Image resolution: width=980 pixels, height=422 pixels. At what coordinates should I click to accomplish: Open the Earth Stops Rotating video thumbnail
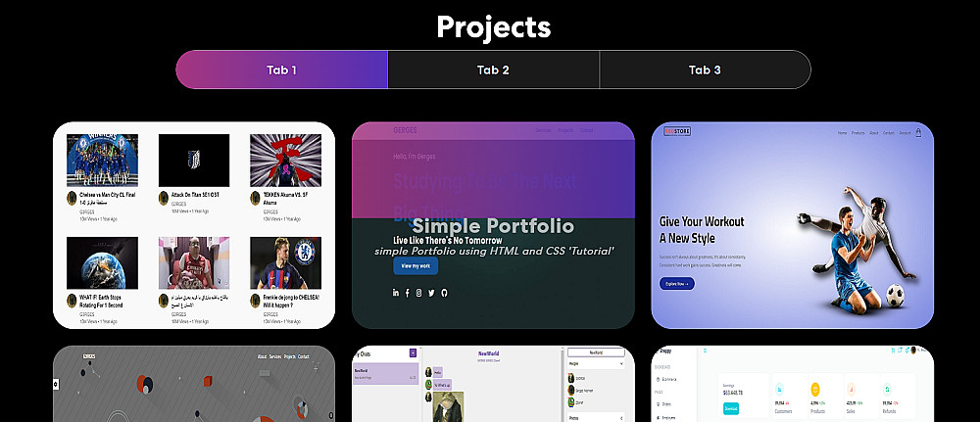(x=103, y=262)
